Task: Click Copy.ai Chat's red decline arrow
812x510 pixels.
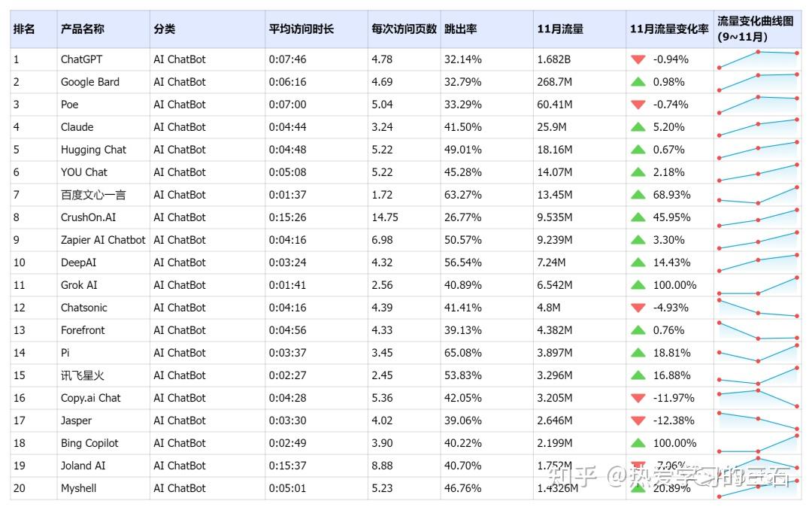Action: pyautogui.click(x=638, y=398)
